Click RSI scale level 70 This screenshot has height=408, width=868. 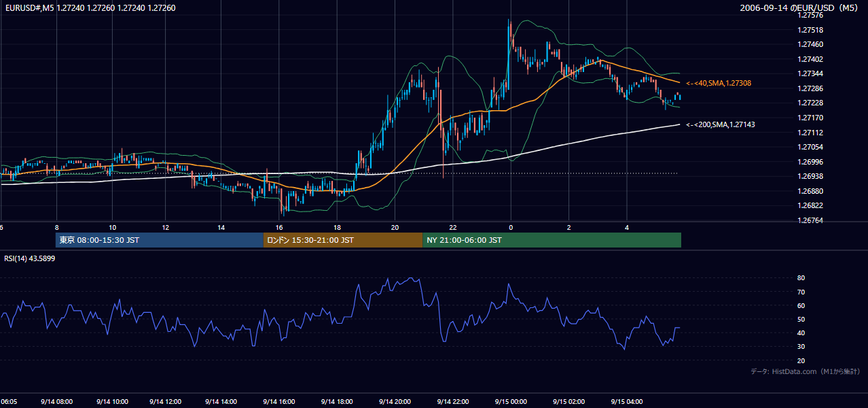tap(801, 292)
